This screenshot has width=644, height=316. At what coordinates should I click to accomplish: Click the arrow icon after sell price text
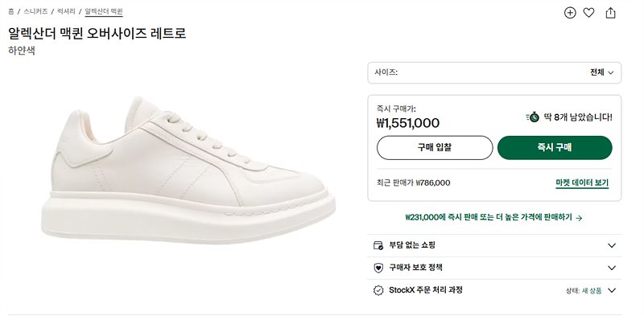coord(579,219)
